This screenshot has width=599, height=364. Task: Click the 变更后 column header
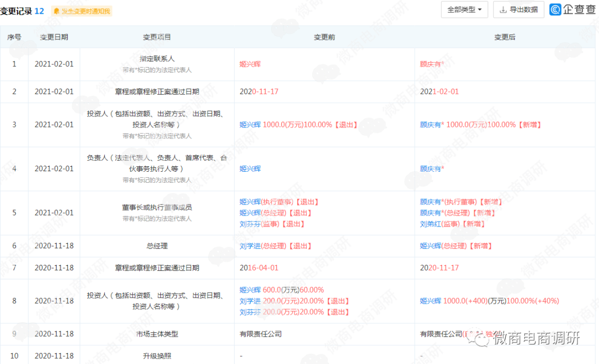505,37
